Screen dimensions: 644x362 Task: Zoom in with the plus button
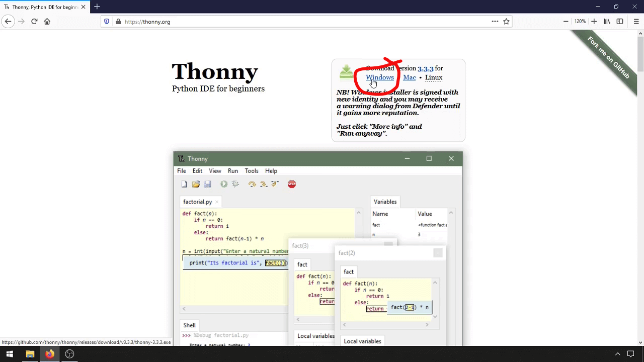pos(594,22)
